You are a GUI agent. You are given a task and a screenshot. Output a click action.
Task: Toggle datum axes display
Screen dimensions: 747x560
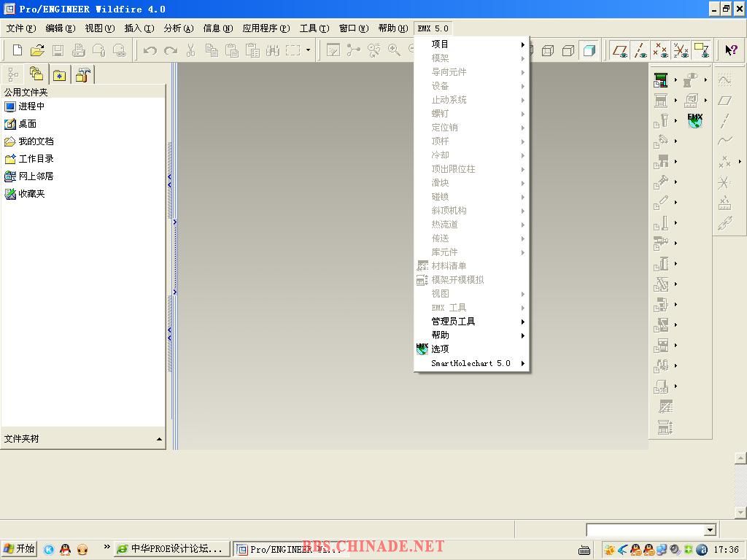tap(640, 50)
